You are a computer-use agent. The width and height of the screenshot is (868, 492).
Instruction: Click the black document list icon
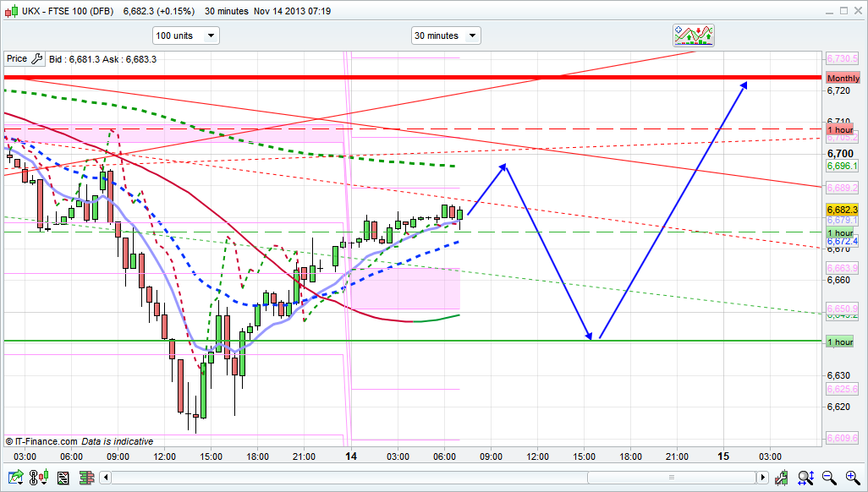(x=63, y=478)
